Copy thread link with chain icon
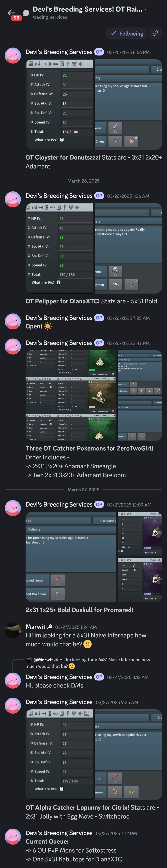This screenshot has width=167, height=868. tap(155, 33)
